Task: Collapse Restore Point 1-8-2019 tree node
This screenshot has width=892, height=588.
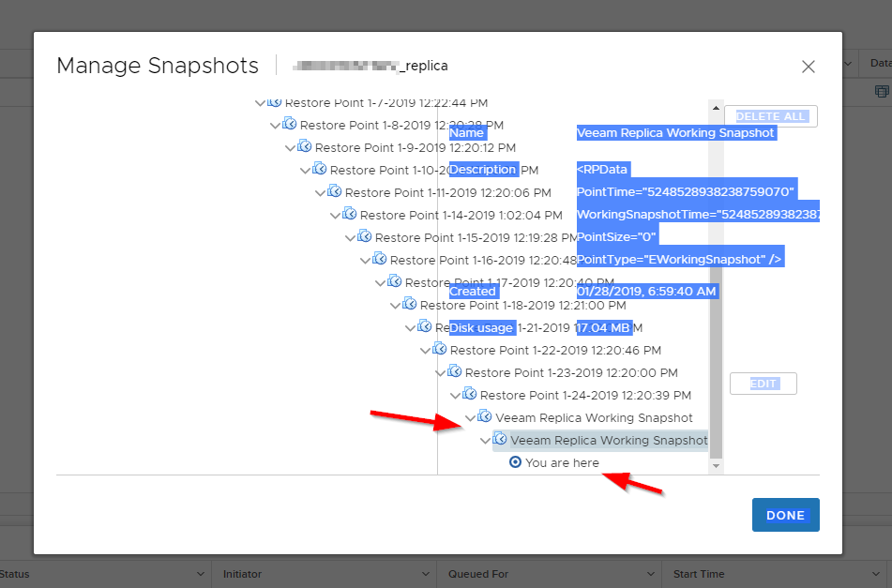Action: 275,125
